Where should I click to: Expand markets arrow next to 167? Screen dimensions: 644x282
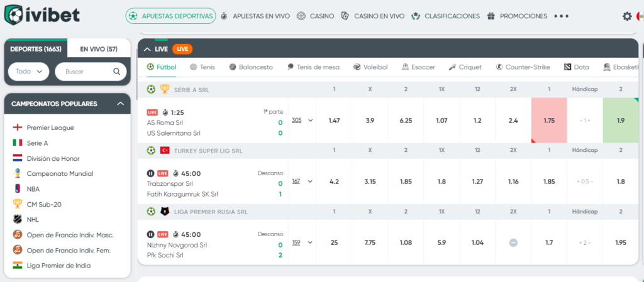(310, 181)
